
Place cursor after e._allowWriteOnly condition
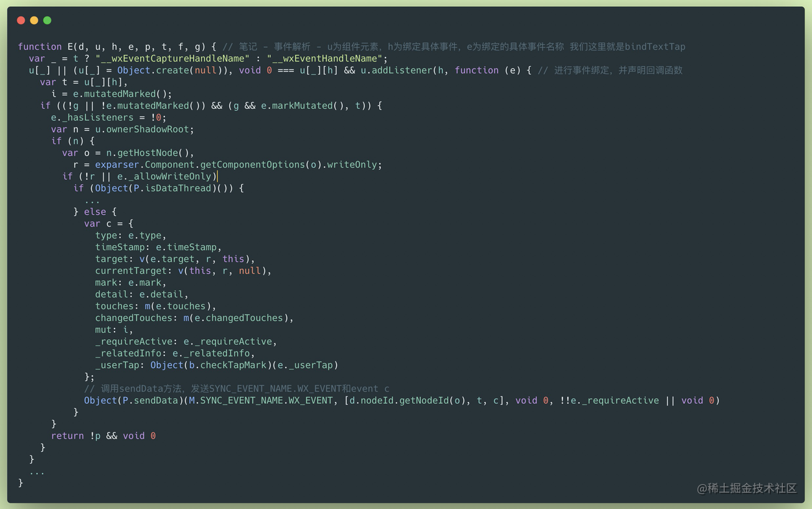[217, 177]
